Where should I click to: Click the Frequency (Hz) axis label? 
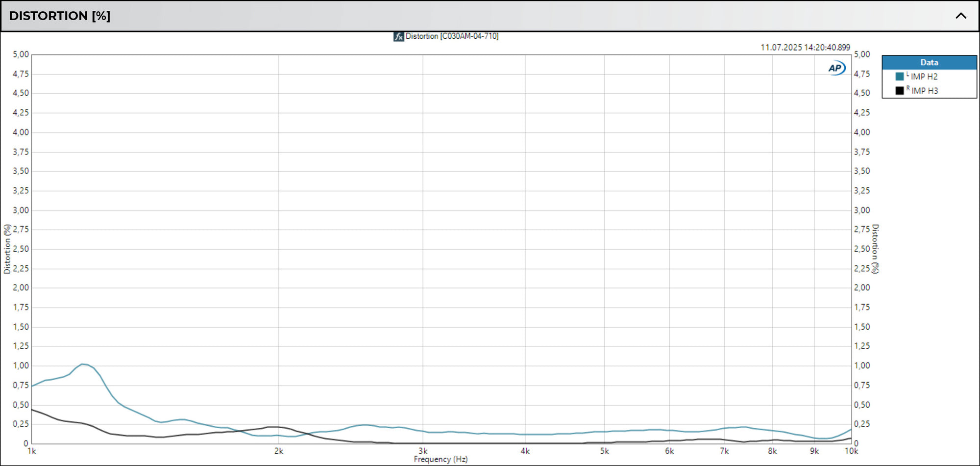440,459
